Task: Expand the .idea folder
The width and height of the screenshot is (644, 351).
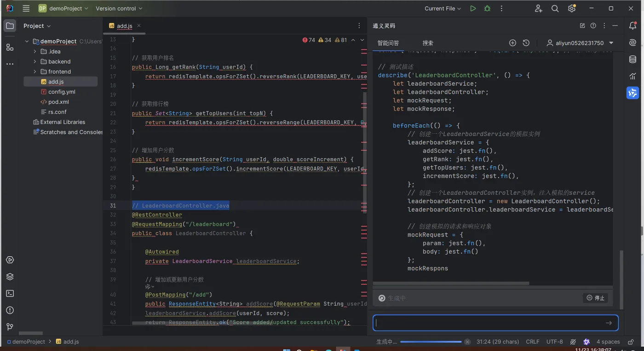Action: tap(35, 51)
